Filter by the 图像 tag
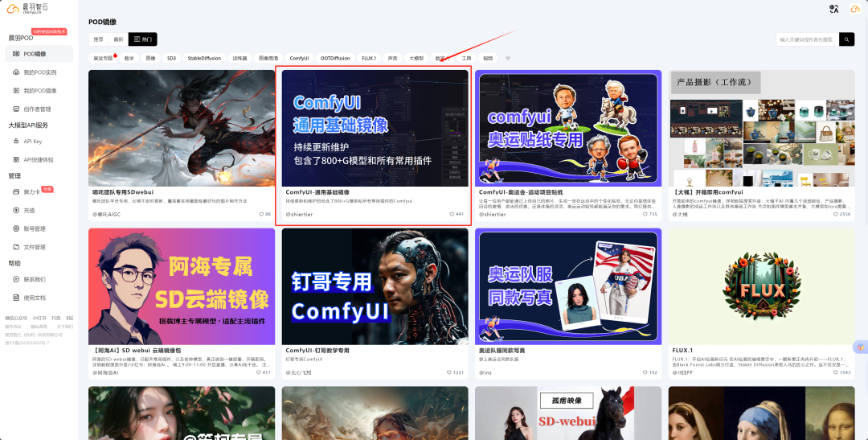868x440 pixels. tap(150, 58)
